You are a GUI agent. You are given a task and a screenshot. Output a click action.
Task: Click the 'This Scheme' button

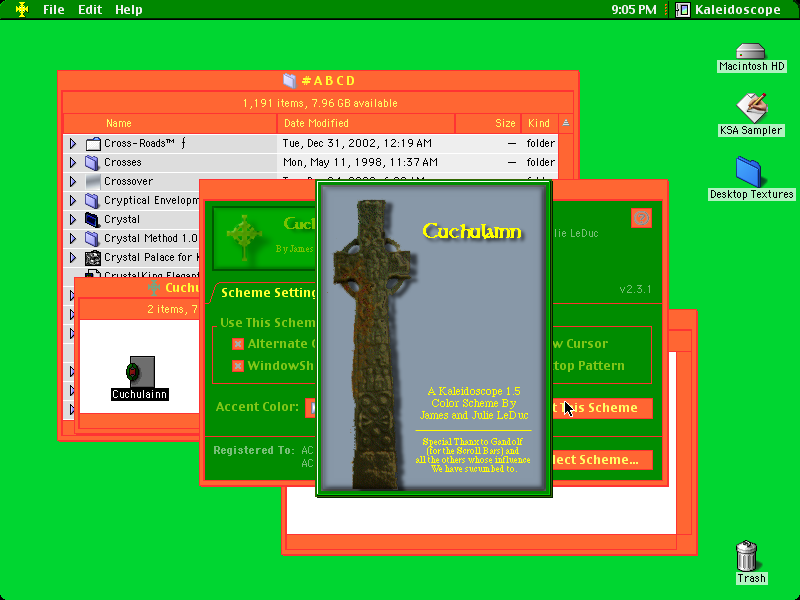[602, 408]
